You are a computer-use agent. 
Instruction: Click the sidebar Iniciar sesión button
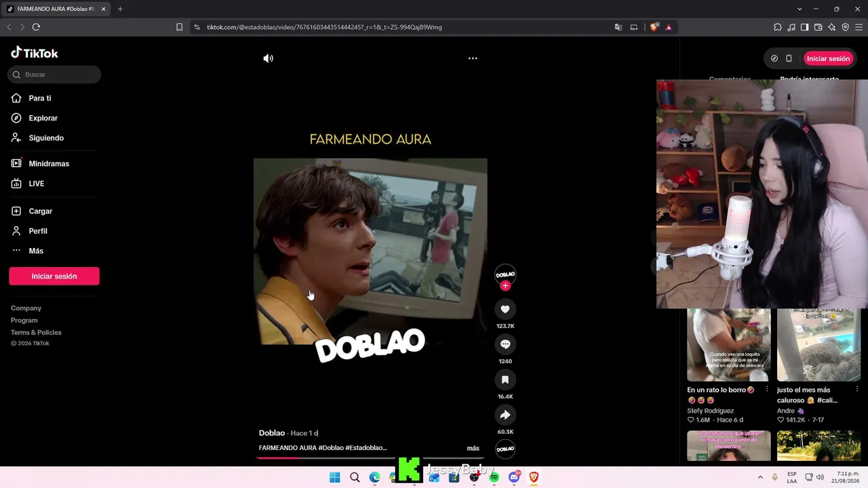(54, 276)
